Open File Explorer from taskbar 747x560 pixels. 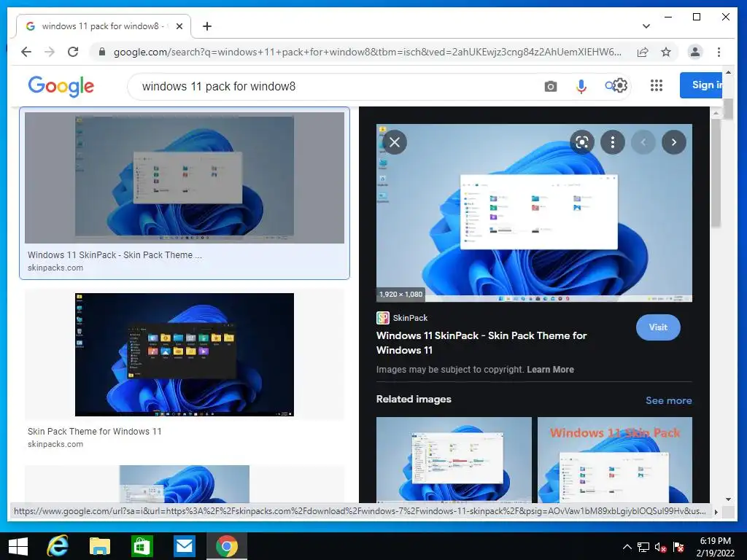[99, 546]
